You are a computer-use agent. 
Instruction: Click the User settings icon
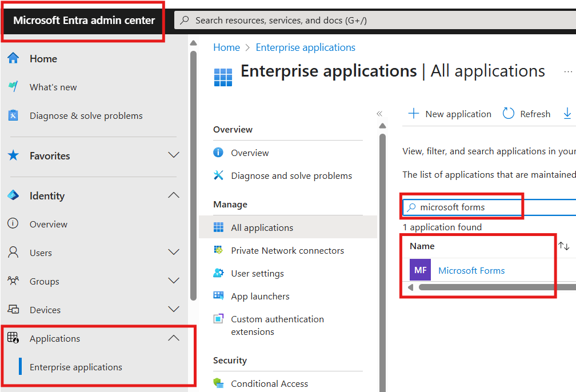219,273
